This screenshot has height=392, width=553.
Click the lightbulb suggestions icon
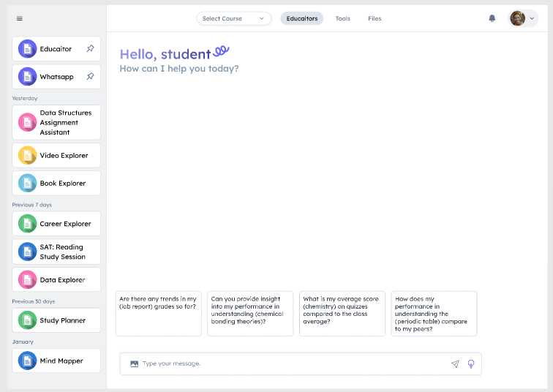(x=471, y=363)
